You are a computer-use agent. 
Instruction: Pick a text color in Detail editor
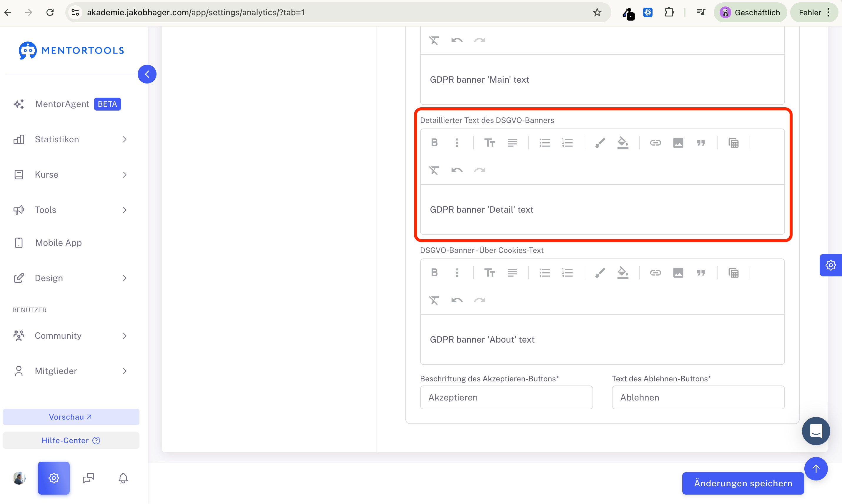point(600,143)
